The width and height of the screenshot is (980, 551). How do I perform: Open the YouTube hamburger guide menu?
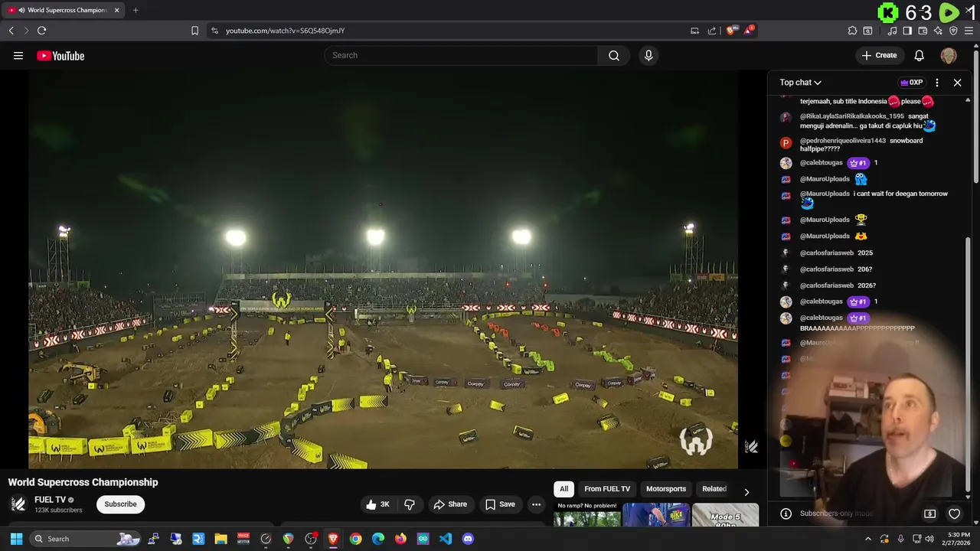tap(18, 55)
